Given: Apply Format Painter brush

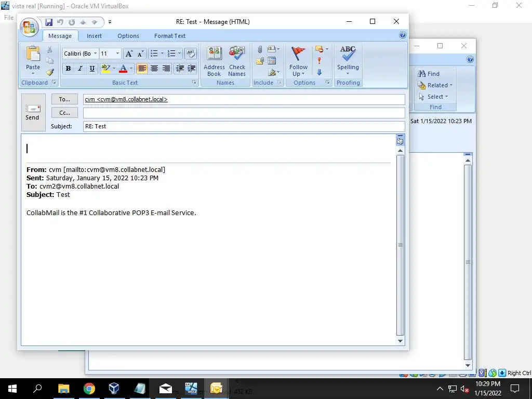Looking at the screenshot, I should click(50, 72).
